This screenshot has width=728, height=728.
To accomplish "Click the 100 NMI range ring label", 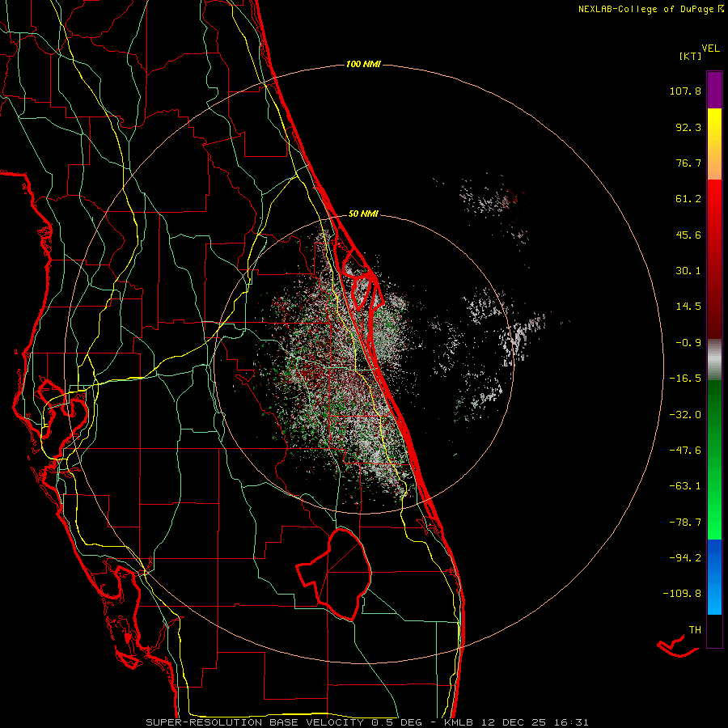I will [363, 64].
